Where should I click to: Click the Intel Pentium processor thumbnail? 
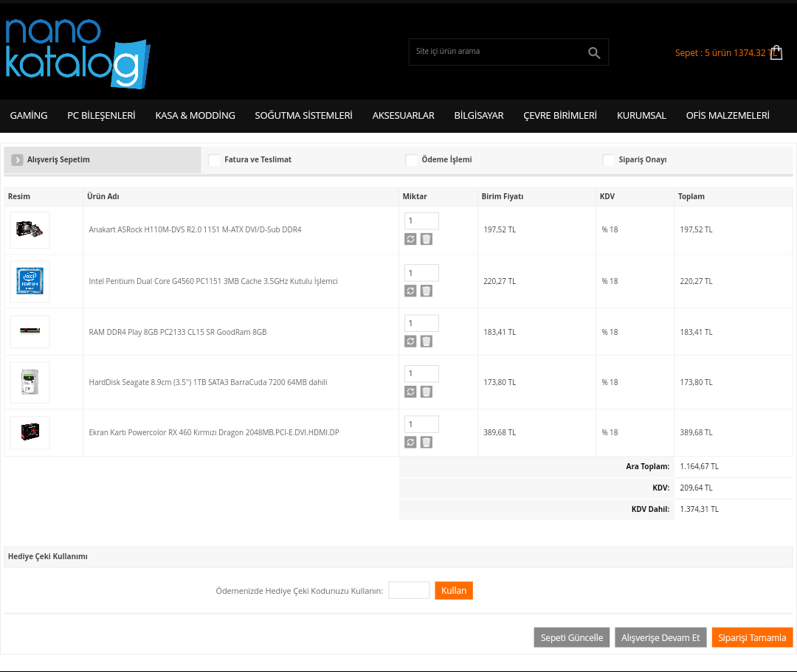coord(30,281)
